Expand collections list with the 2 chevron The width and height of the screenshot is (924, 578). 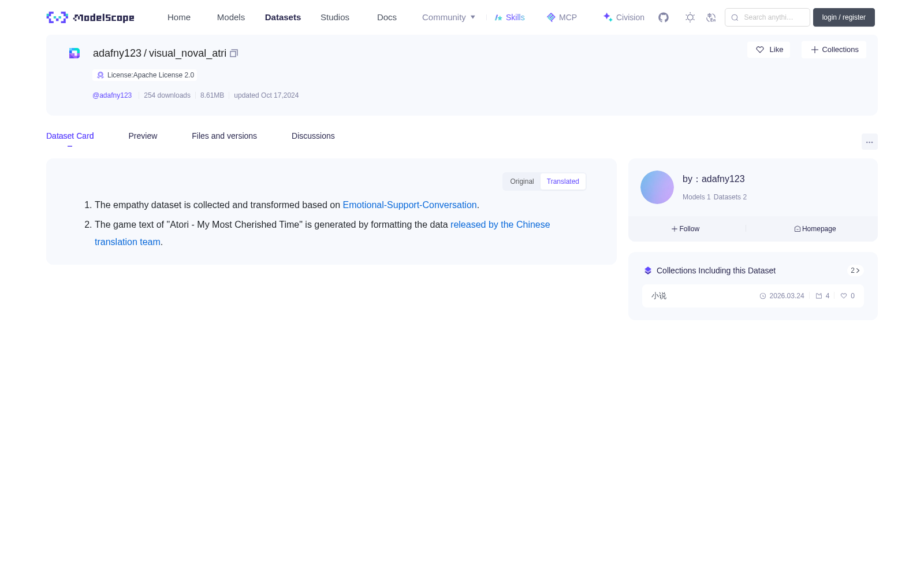[855, 271]
